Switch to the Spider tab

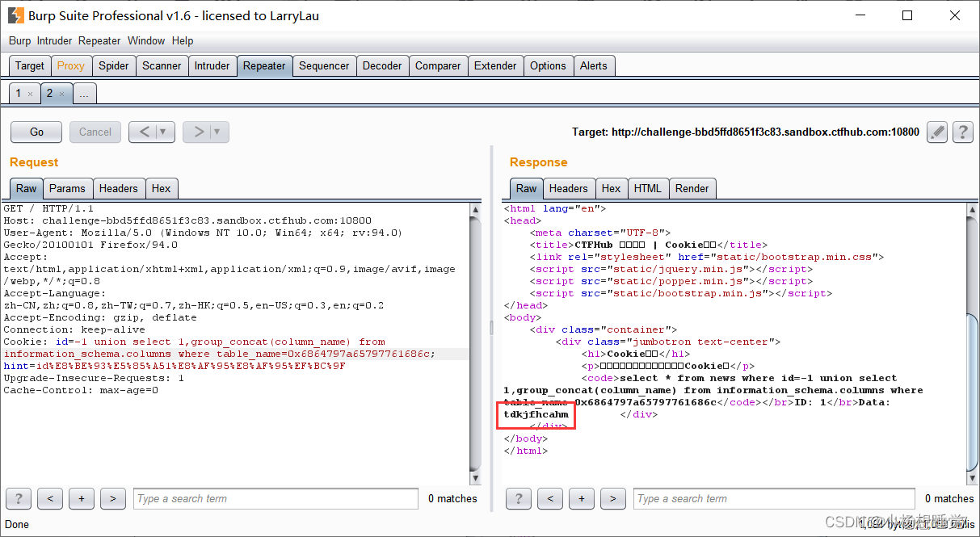[114, 65]
